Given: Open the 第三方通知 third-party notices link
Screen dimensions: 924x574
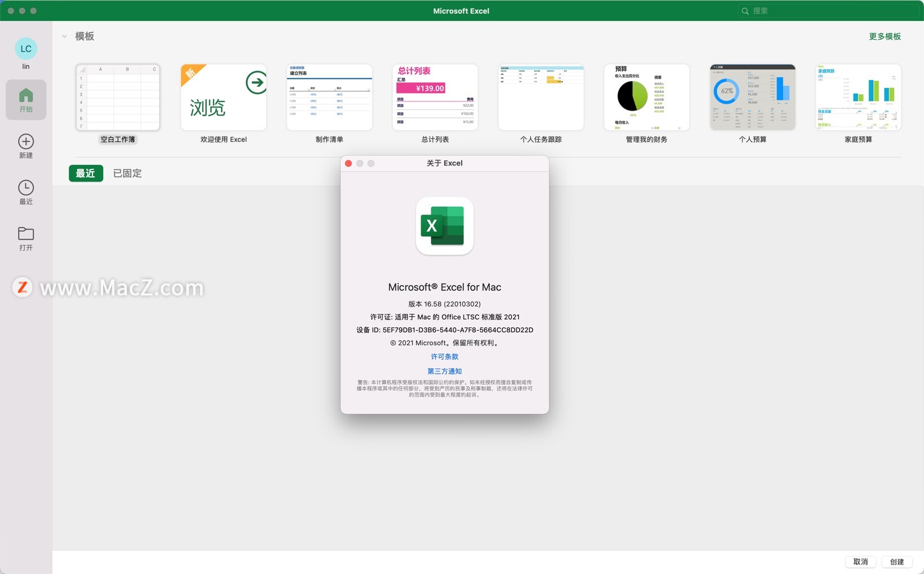Looking at the screenshot, I should click(x=444, y=371).
